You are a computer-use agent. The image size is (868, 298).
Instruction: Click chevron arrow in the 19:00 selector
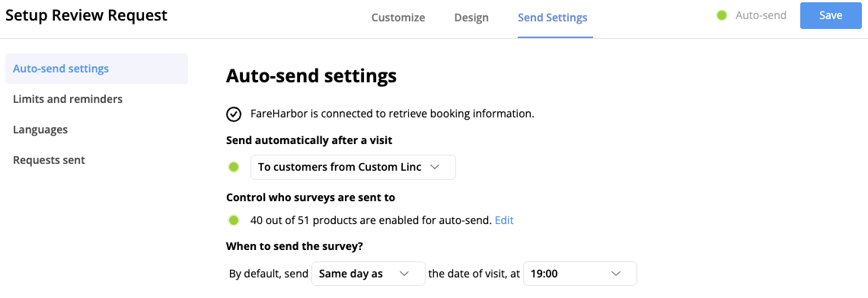point(615,274)
